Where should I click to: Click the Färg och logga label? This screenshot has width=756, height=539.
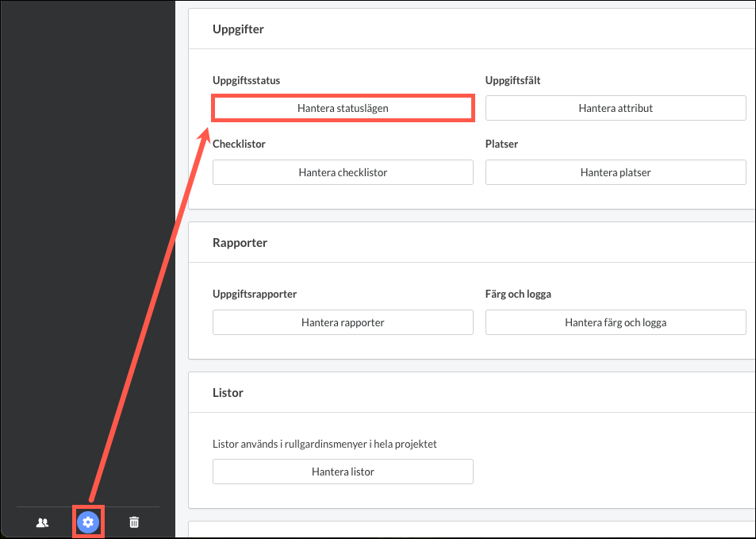click(x=518, y=294)
